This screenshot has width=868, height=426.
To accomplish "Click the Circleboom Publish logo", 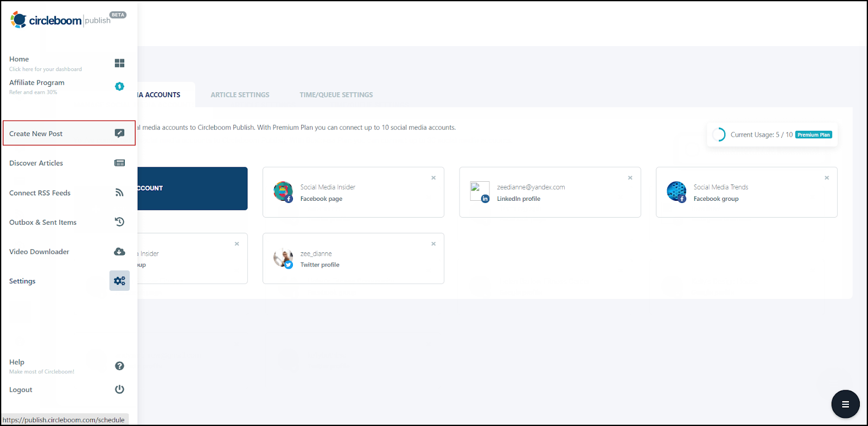I will click(60, 20).
